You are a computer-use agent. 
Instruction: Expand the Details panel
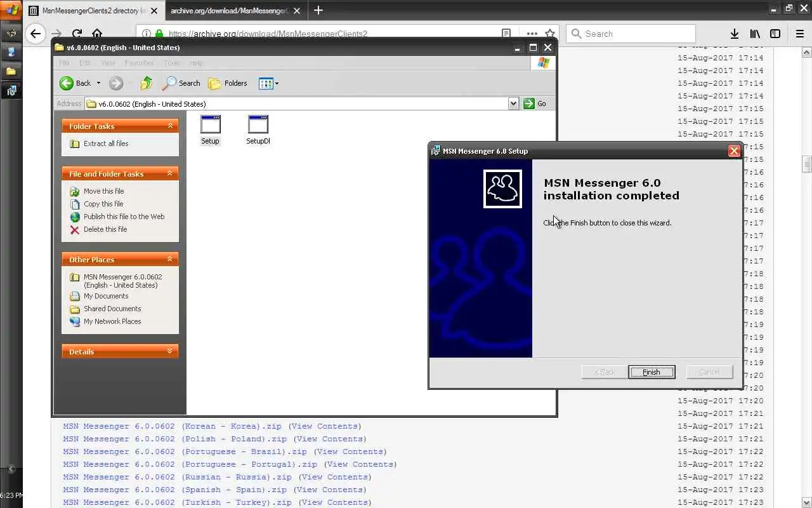coord(170,352)
